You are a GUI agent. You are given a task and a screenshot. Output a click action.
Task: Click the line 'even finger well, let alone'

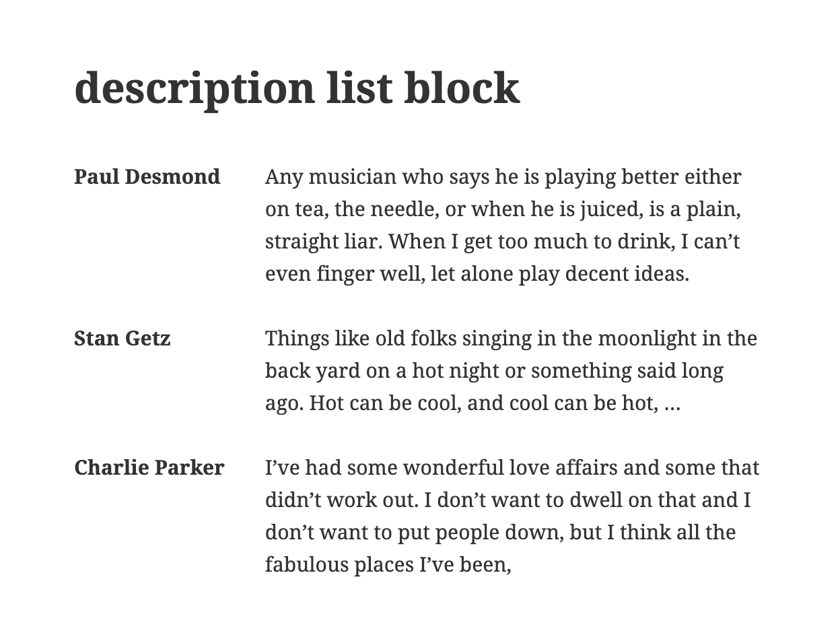(477, 275)
